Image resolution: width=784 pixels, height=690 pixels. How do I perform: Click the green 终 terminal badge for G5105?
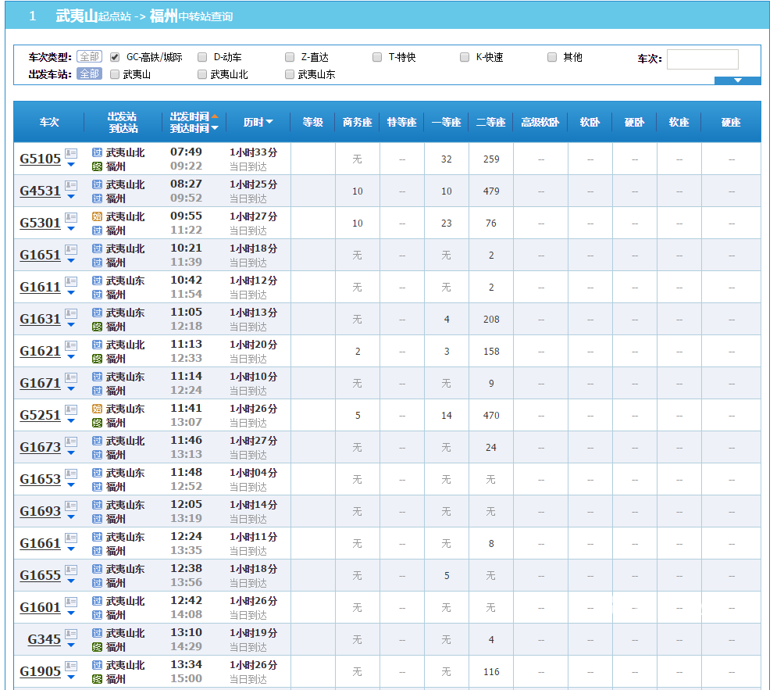pos(98,166)
